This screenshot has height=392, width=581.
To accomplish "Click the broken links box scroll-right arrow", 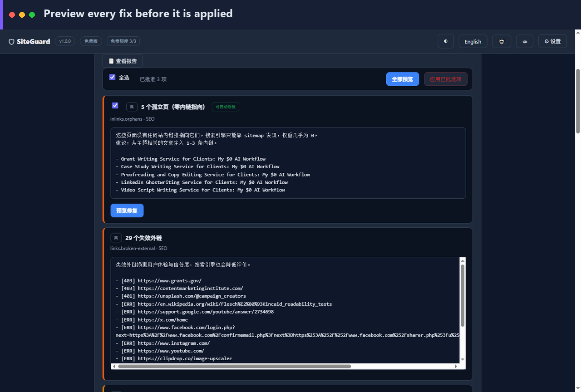I will click(456, 366).
